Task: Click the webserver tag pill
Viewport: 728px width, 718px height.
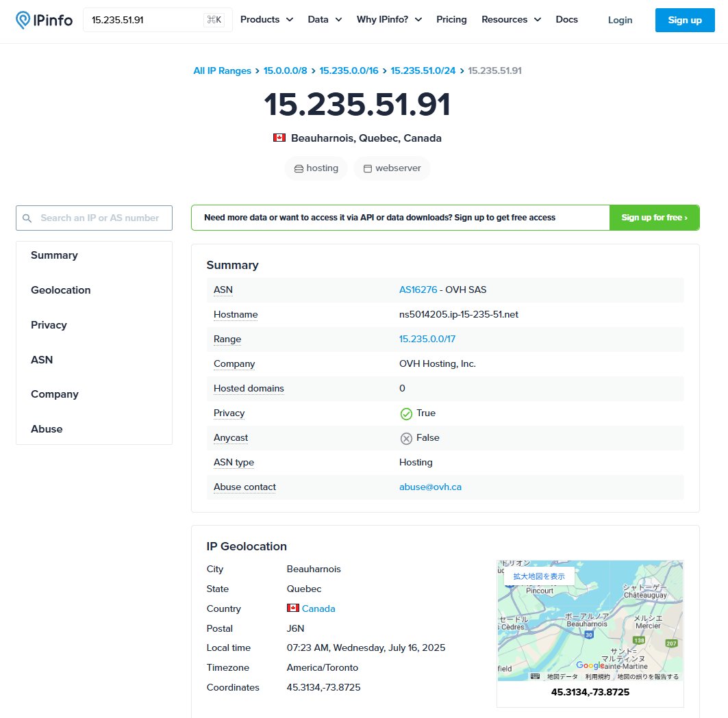Action: tap(392, 168)
